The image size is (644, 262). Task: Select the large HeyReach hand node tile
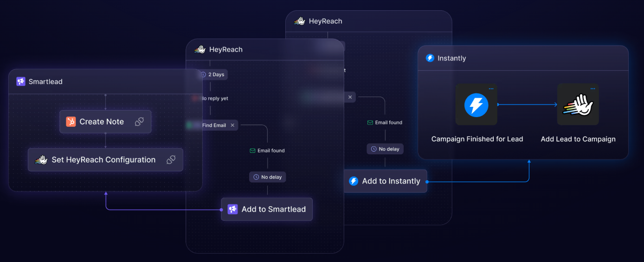coord(578,105)
